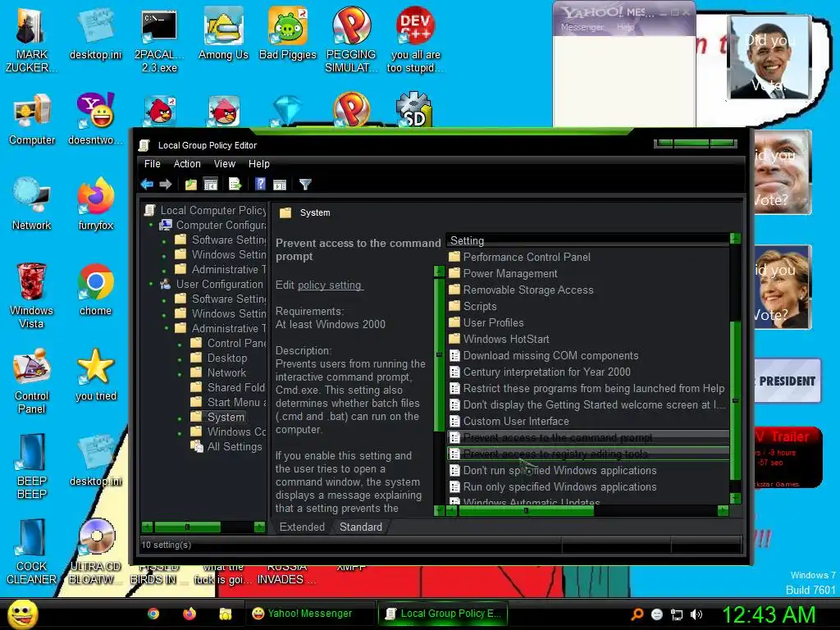Viewport: 840px width, 630px height.
Task: Click the blue Back arrow in toolbar
Action: [x=147, y=185]
